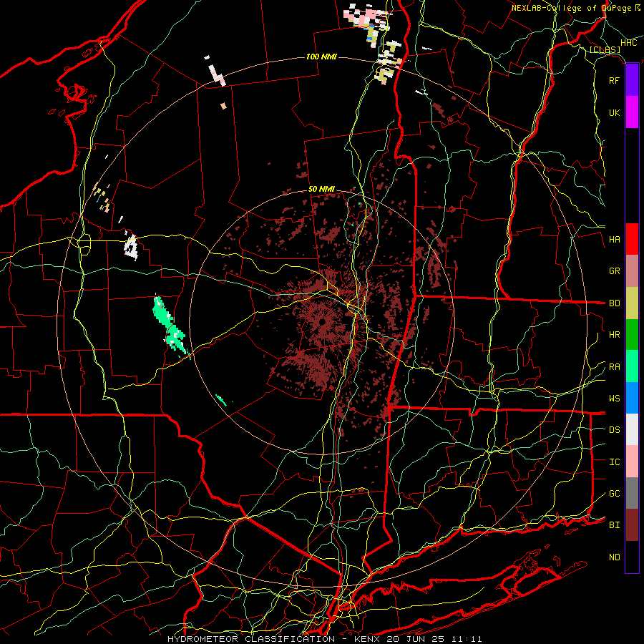Click the gray GC legend color swatch
Viewport: 644px width, 644px height.
(x=632, y=493)
